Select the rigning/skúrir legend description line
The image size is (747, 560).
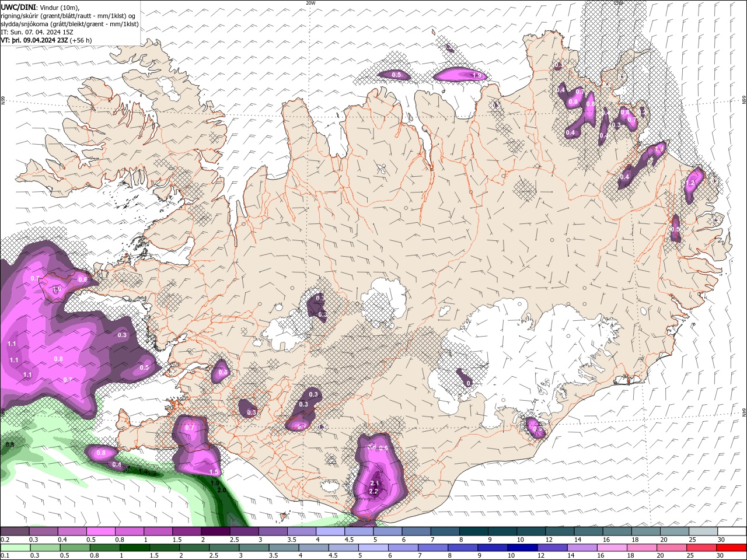(x=68, y=15)
